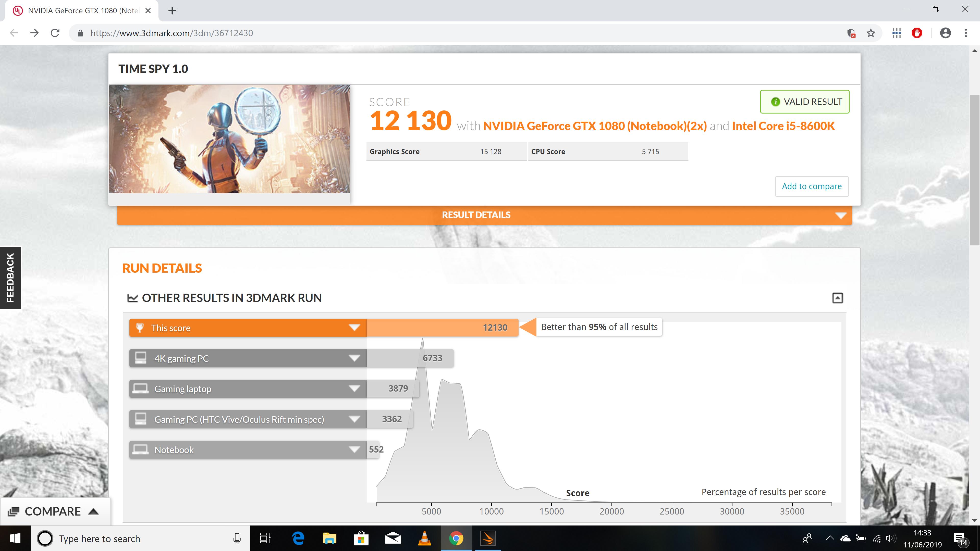Click the volume speaker tray icon
Screen dimensions: 980x551
tap(890, 539)
